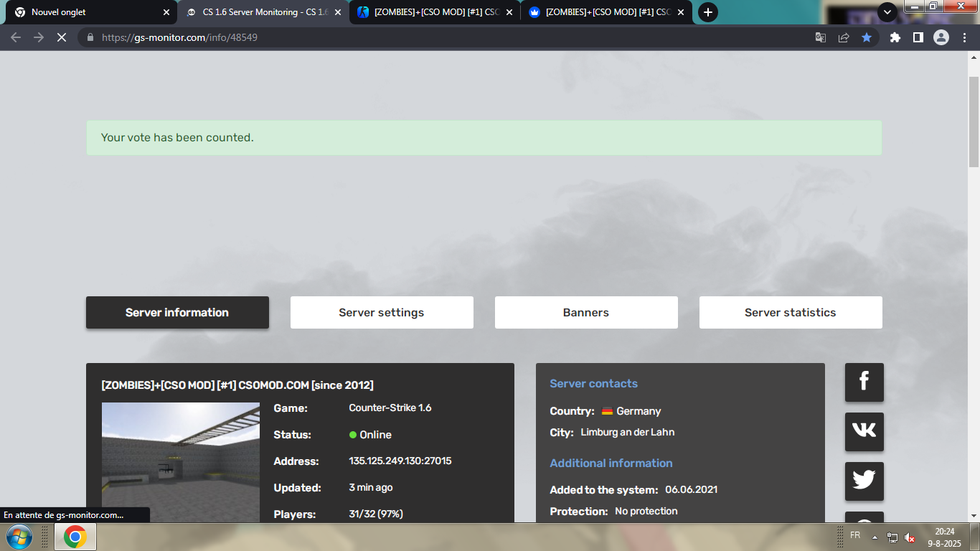Share server on Twitter icon

[x=864, y=481]
